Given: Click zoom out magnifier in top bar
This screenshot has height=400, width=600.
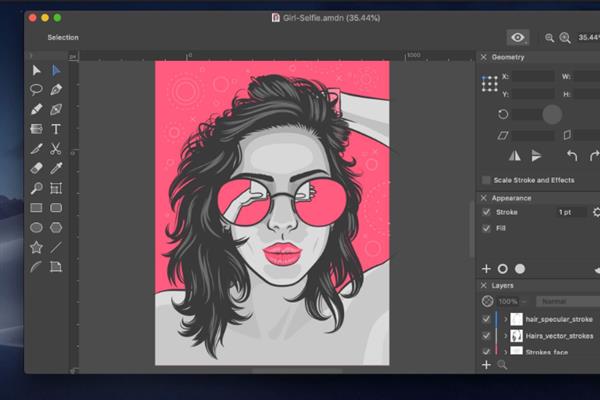Looking at the screenshot, I should [549, 38].
